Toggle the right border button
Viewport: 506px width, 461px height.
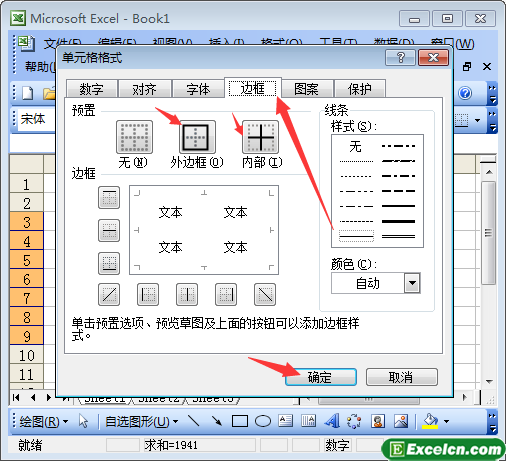coord(226,294)
